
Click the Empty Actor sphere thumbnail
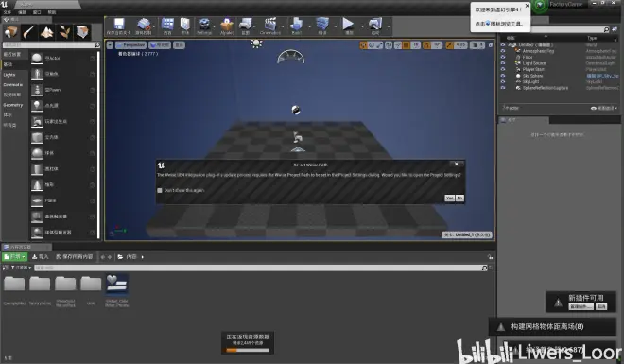37,58
